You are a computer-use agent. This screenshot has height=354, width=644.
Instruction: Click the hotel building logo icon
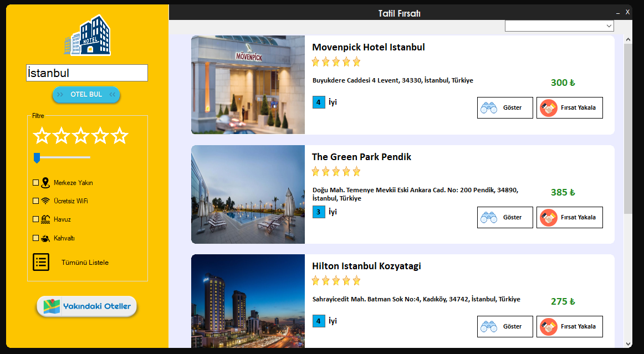87,35
